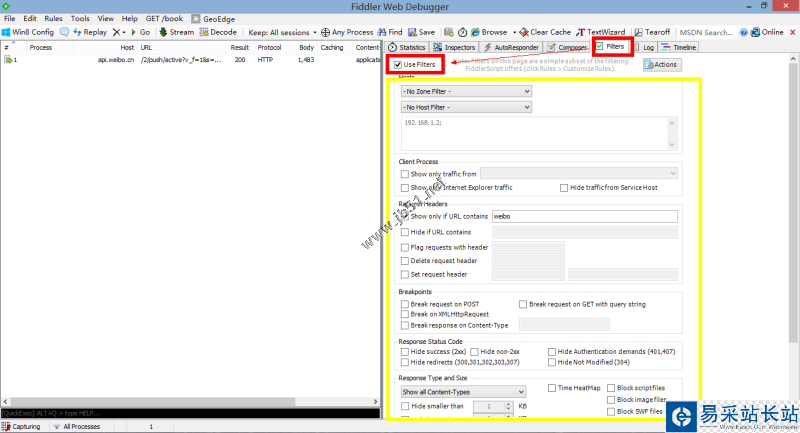Click the Go resume button
This screenshot has width=800, height=433.
[140, 32]
